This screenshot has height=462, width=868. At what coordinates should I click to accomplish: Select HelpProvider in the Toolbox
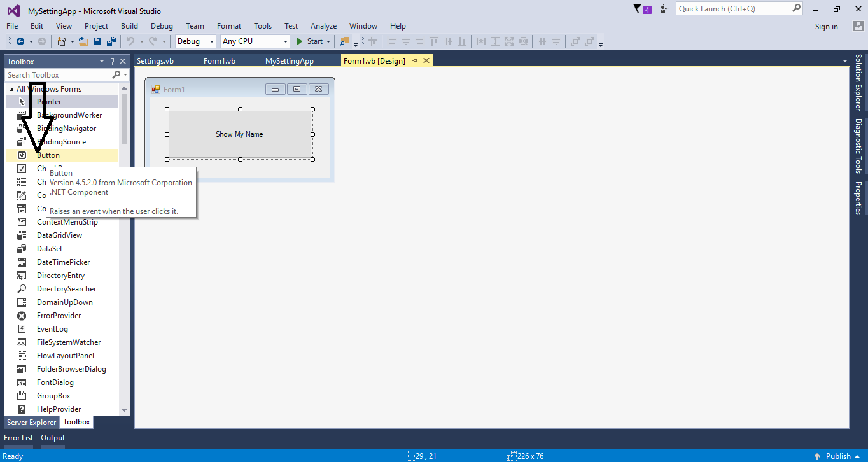coord(62,409)
